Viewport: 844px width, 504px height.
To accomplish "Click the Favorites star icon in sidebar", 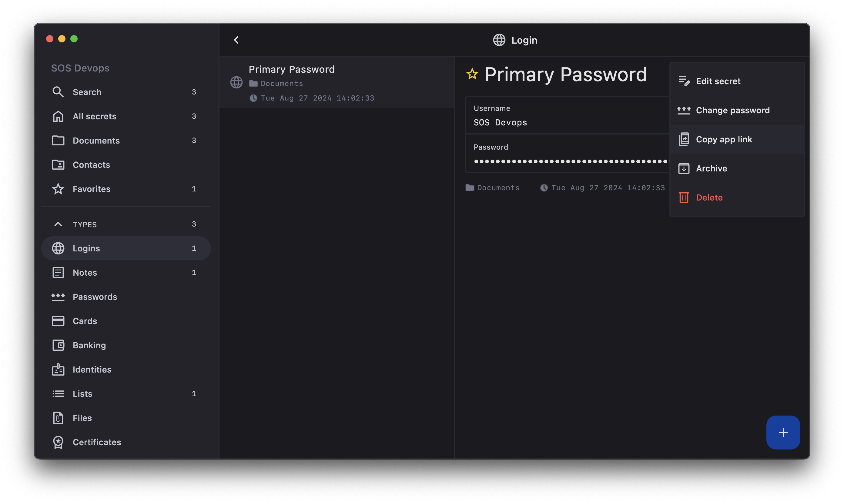I will click(58, 189).
